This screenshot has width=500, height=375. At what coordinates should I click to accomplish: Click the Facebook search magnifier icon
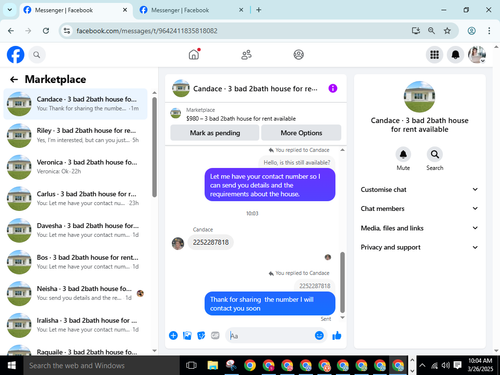point(37,55)
